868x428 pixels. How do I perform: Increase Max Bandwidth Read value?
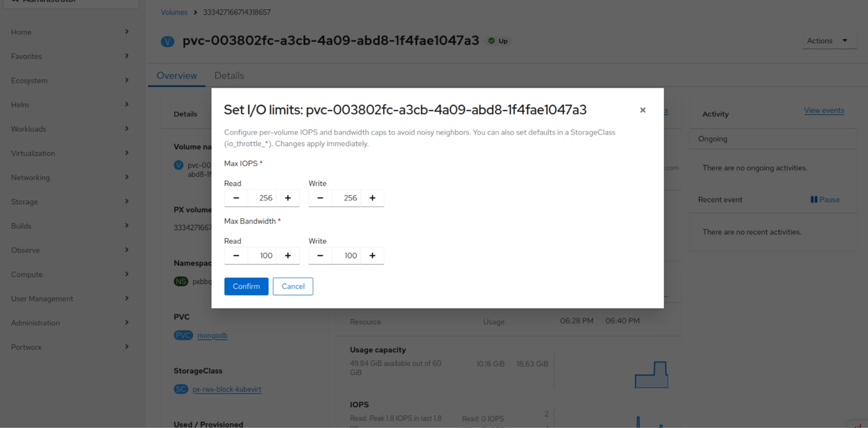(x=288, y=256)
